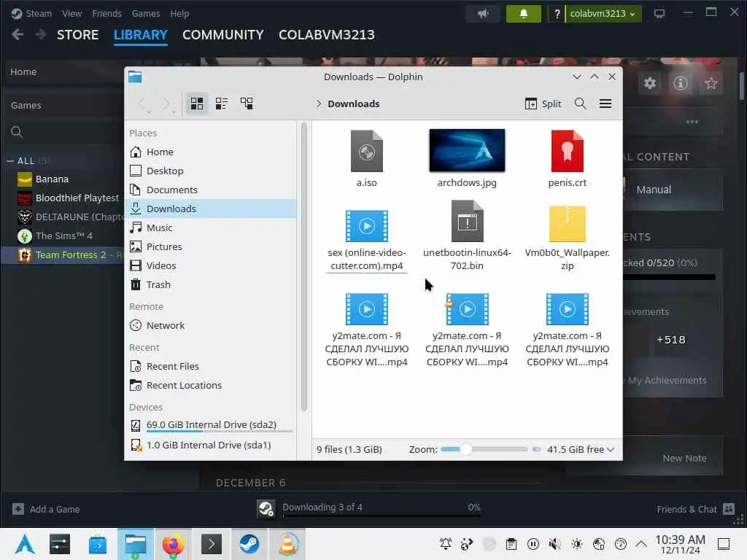Screen dimensions: 747x560
Task: Open VLC from taskbar
Action: (x=287, y=544)
